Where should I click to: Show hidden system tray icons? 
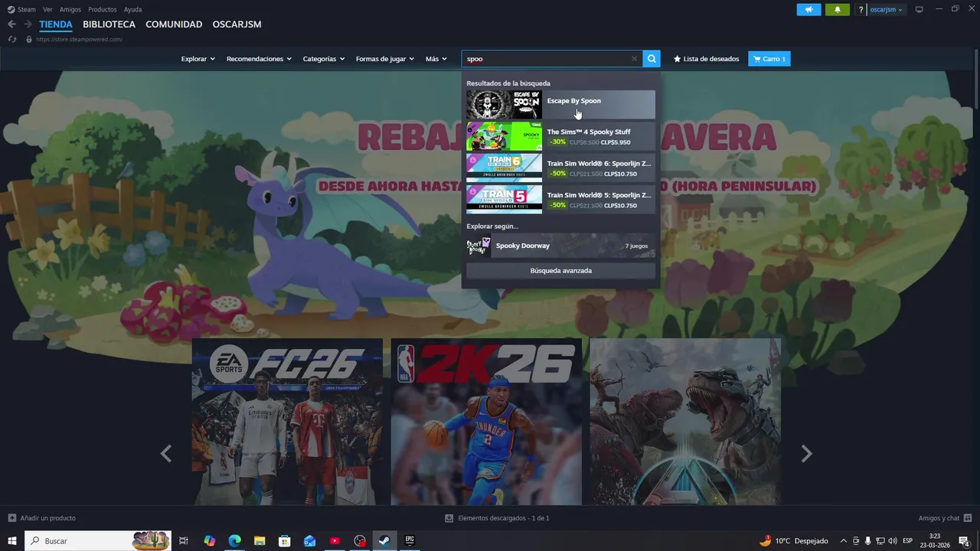[844, 541]
